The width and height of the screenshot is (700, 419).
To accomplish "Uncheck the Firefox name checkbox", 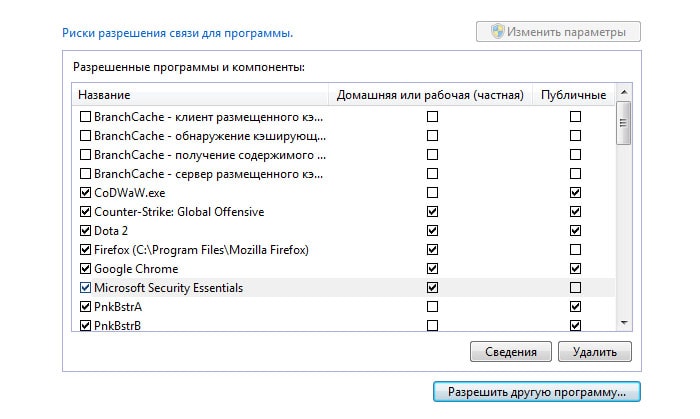I will (85, 249).
